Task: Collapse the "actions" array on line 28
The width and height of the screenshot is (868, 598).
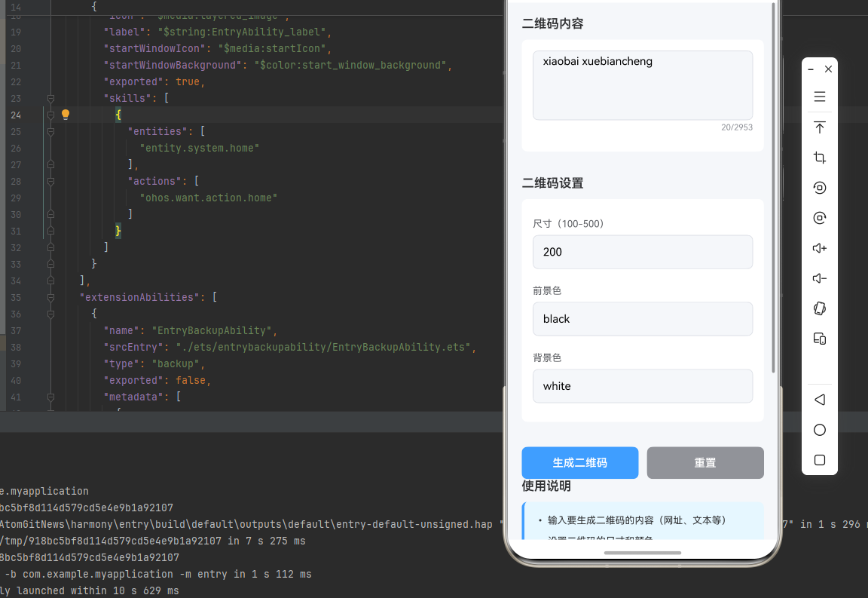Action: pos(50,181)
